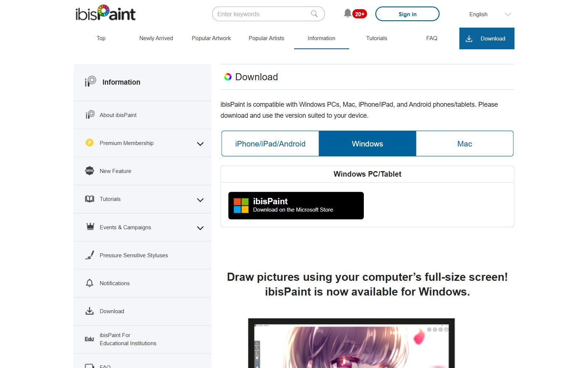This screenshot has height=368, width=588.
Task: Click the Information header icon in sidebar
Action: point(90,81)
